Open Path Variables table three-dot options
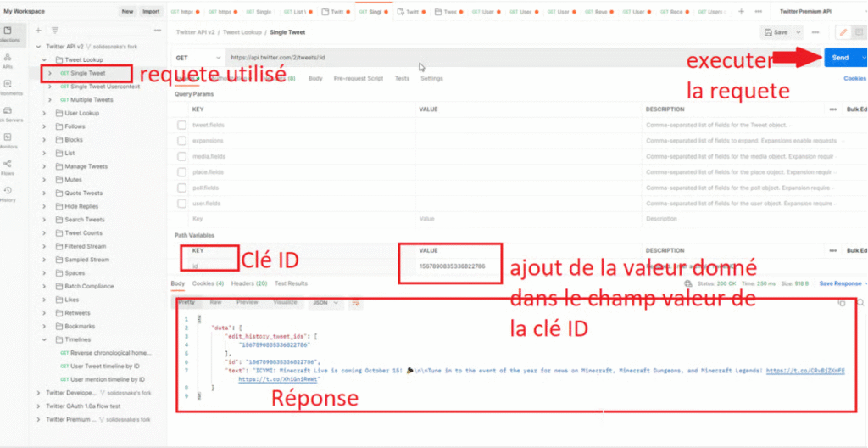Image resolution: width=868 pixels, height=448 pixels. (x=832, y=251)
